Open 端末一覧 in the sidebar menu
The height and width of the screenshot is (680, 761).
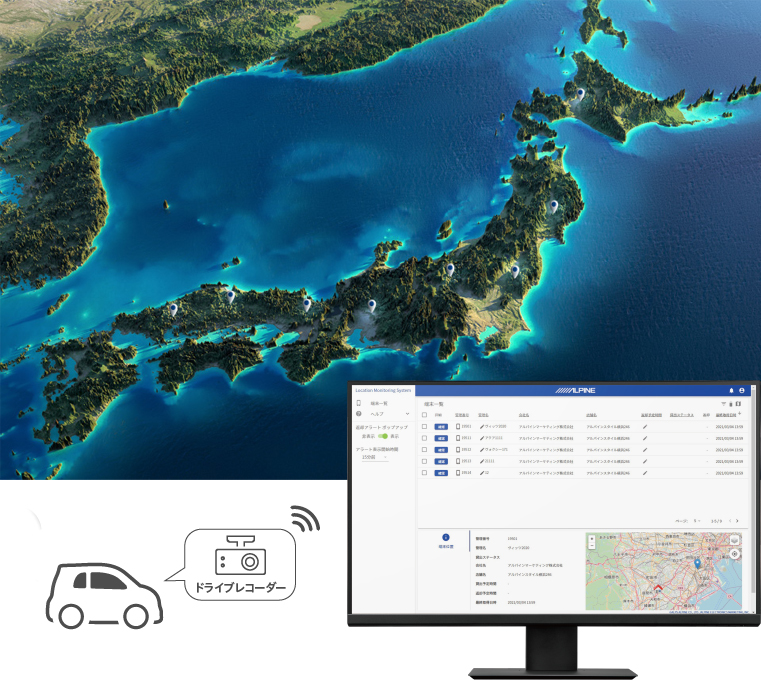(x=380, y=403)
